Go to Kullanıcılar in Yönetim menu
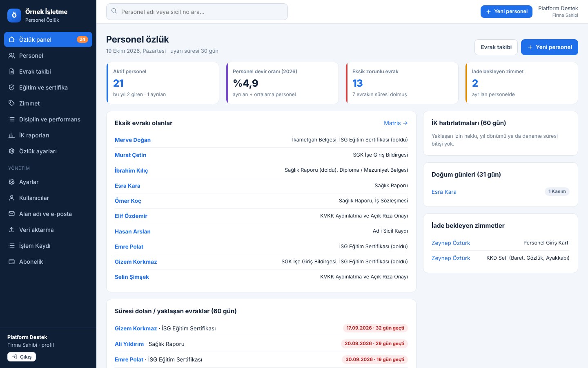Screen dimensions: 588x368 click(x=48, y=198)
